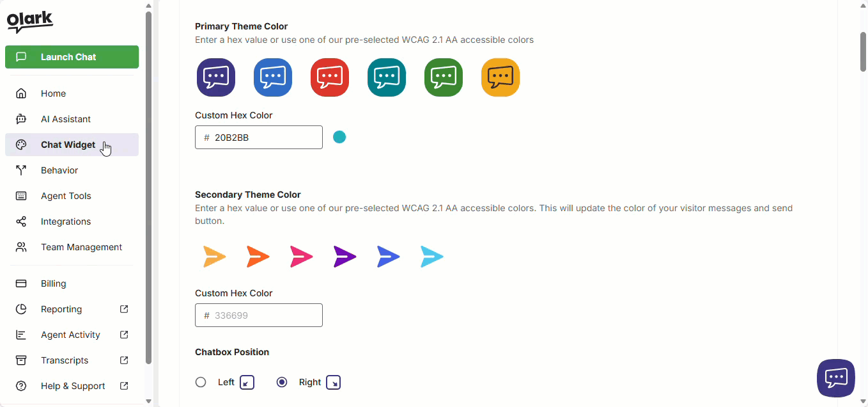Click the secondary Custom Hex Color field
The height and width of the screenshot is (407, 868).
tap(259, 315)
